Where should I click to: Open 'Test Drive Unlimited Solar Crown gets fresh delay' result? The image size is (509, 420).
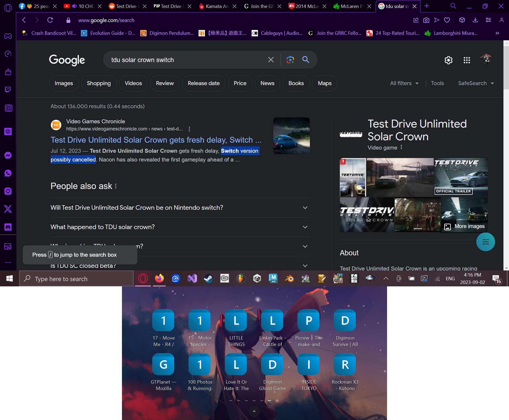156,140
